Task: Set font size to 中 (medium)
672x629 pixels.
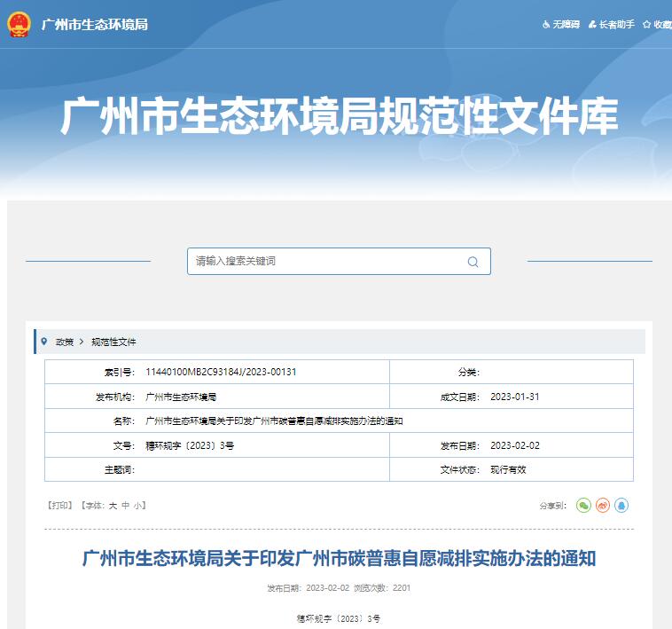Action: (x=126, y=505)
